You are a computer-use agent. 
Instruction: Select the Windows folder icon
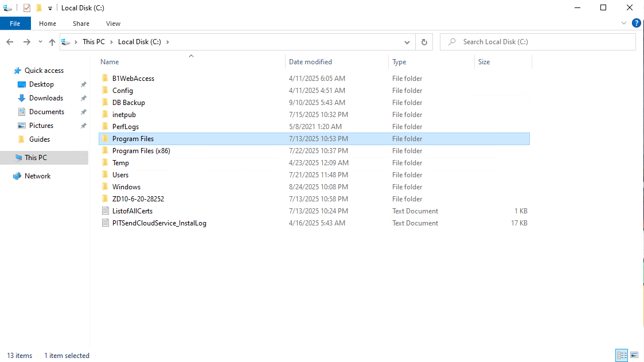105,187
